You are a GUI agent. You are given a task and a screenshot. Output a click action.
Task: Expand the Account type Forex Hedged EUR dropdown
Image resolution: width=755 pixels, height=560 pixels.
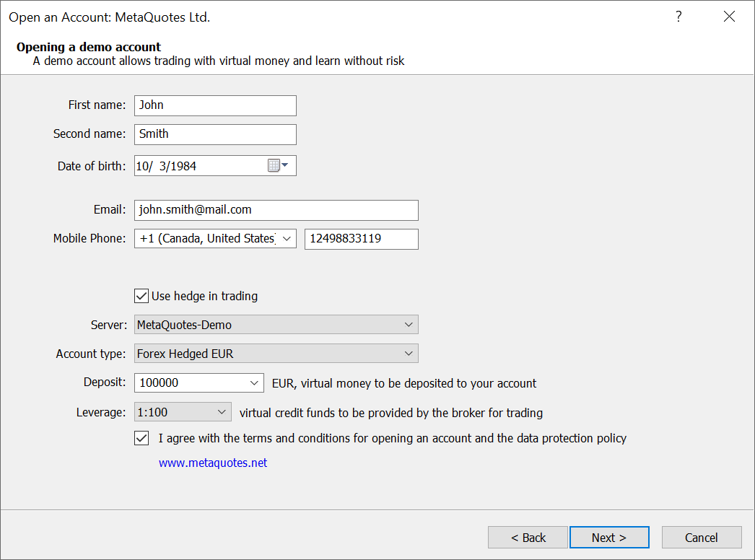point(409,353)
